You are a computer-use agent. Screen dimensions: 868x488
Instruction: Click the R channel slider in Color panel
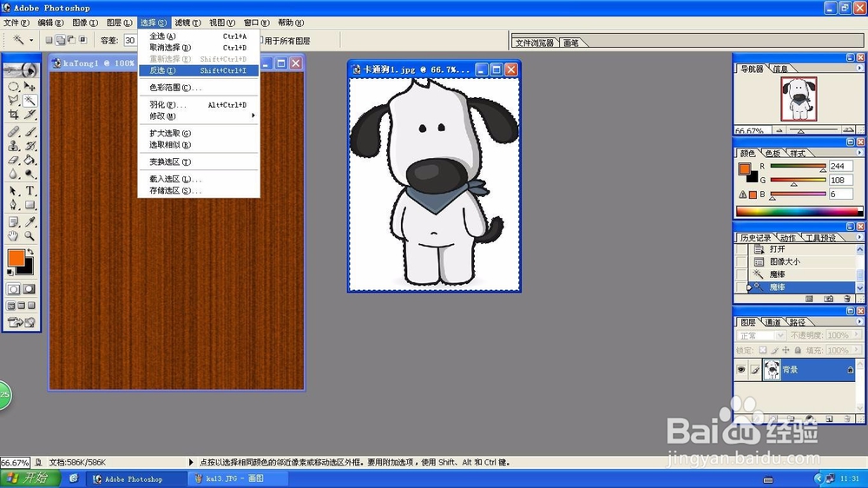(x=798, y=166)
